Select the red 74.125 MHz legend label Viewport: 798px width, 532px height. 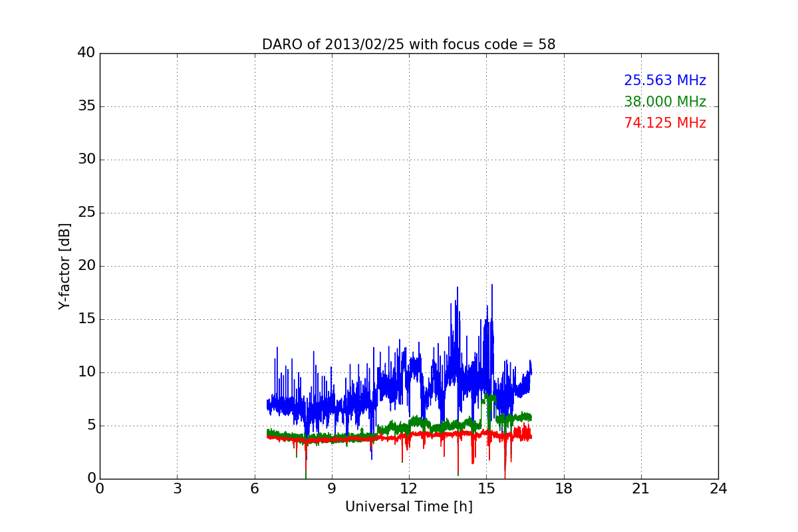(665, 123)
